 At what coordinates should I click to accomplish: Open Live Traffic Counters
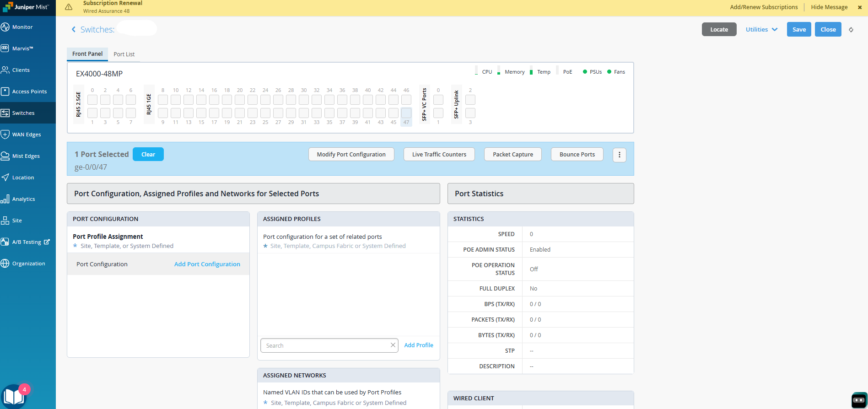pyautogui.click(x=439, y=154)
